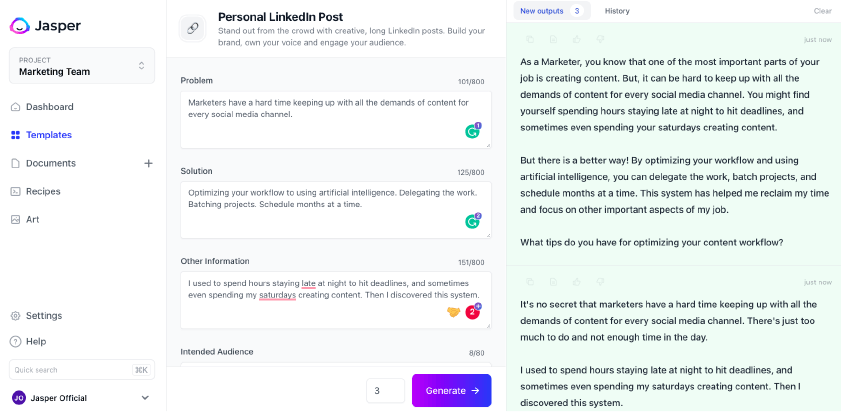Click the Jasper logo icon
The height and width of the screenshot is (412, 841).
(x=20, y=25)
